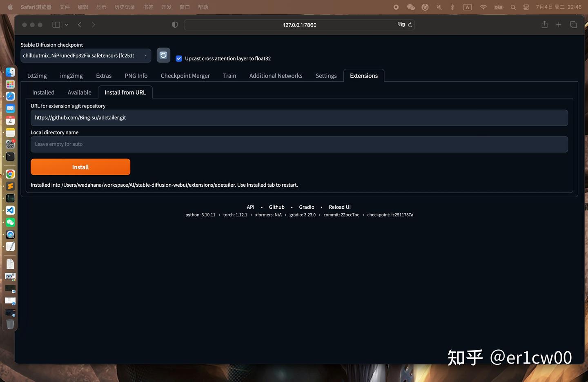Screen dimensions: 588x382
Task: Refresh the checkpoint list with the blue reload icon
Action: (163, 55)
